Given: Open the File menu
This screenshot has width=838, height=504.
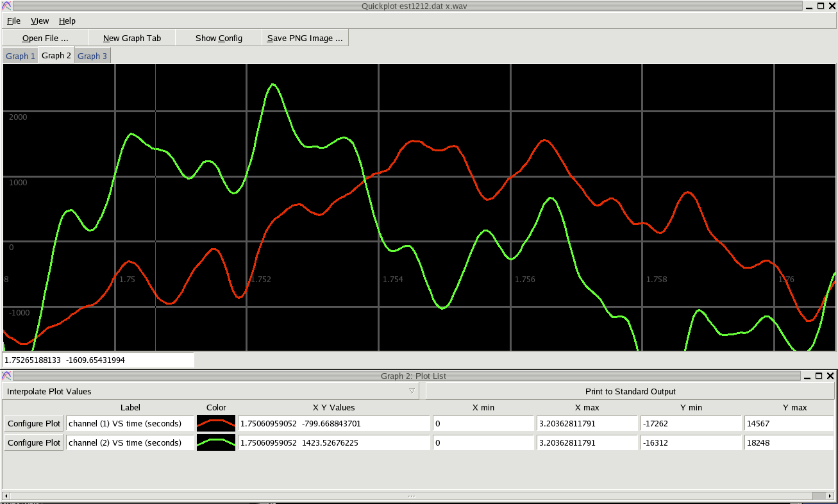Looking at the screenshot, I should (x=13, y=21).
